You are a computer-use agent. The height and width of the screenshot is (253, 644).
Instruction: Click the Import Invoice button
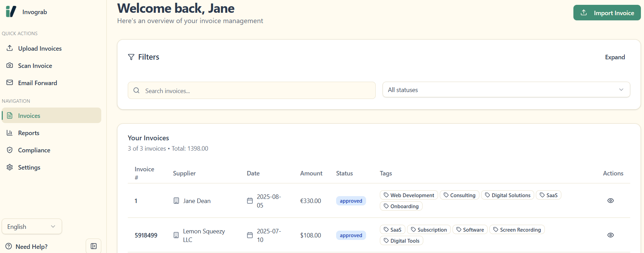[x=607, y=13]
